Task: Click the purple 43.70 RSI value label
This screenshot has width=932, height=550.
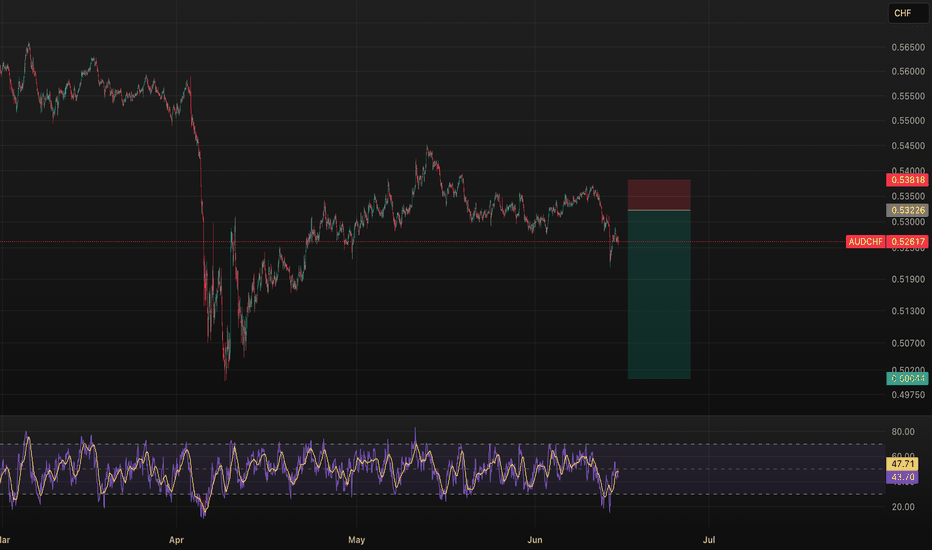Action: click(902, 477)
